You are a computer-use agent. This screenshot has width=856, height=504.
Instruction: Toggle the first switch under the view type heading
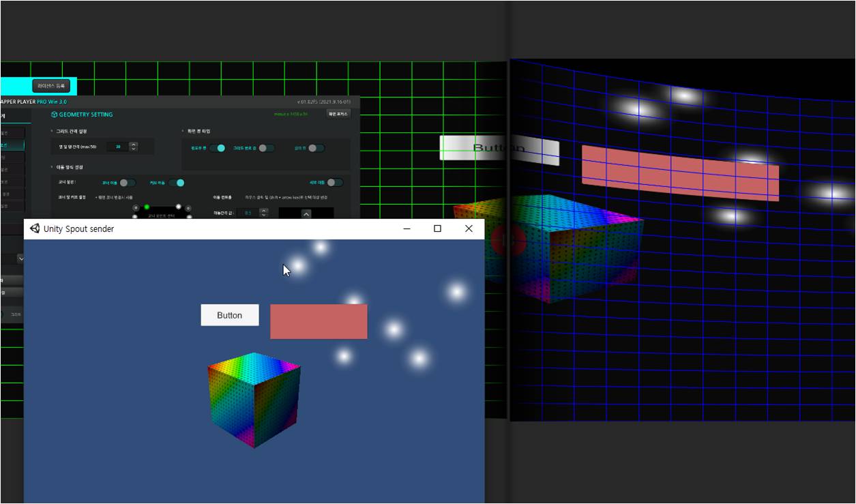point(217,148)
